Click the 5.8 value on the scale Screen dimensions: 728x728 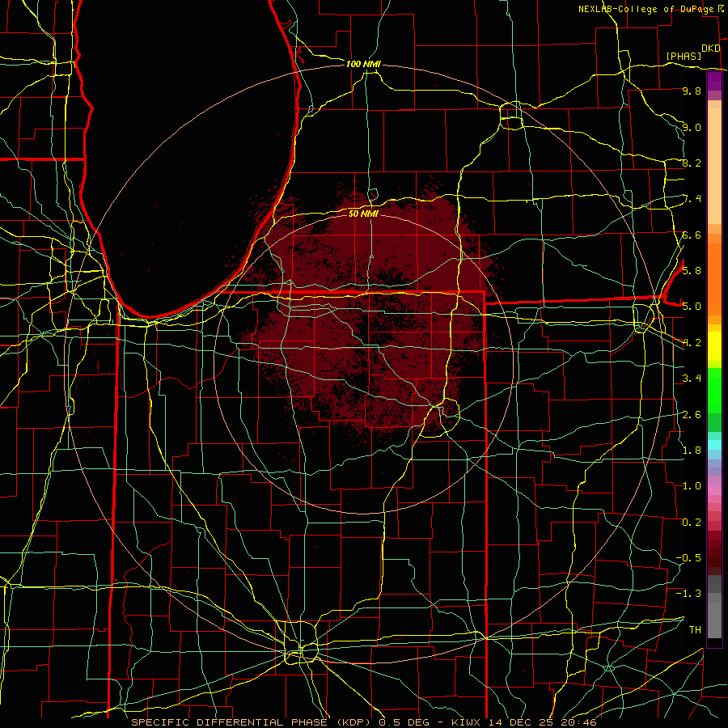pos(692,270)
